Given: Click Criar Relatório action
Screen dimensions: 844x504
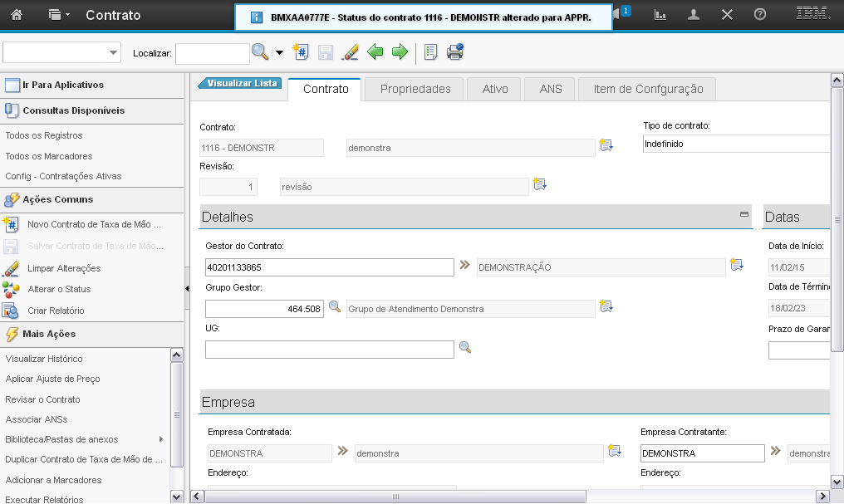Looking at the screenshot, I should (56, 311).
